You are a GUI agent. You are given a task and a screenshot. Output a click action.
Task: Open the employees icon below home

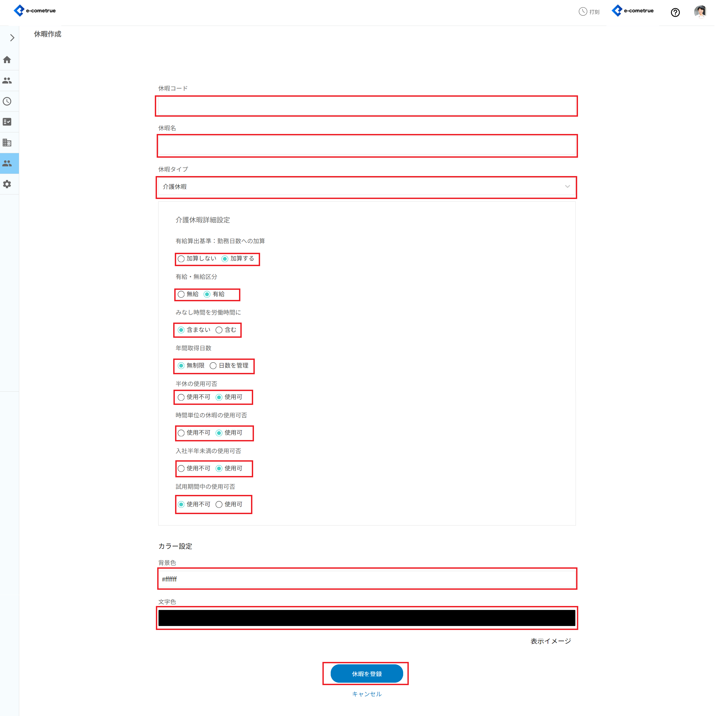coord(7,80)
